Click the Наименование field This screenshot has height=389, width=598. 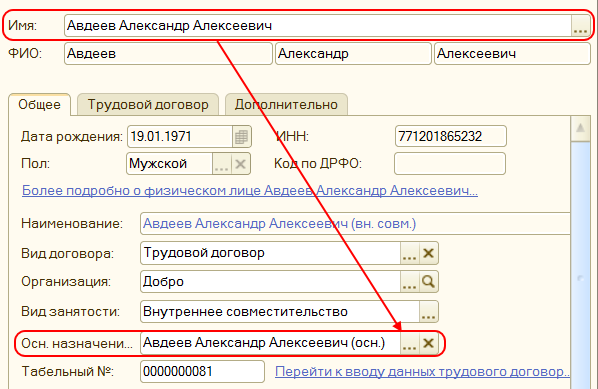(x=355, y=223)
